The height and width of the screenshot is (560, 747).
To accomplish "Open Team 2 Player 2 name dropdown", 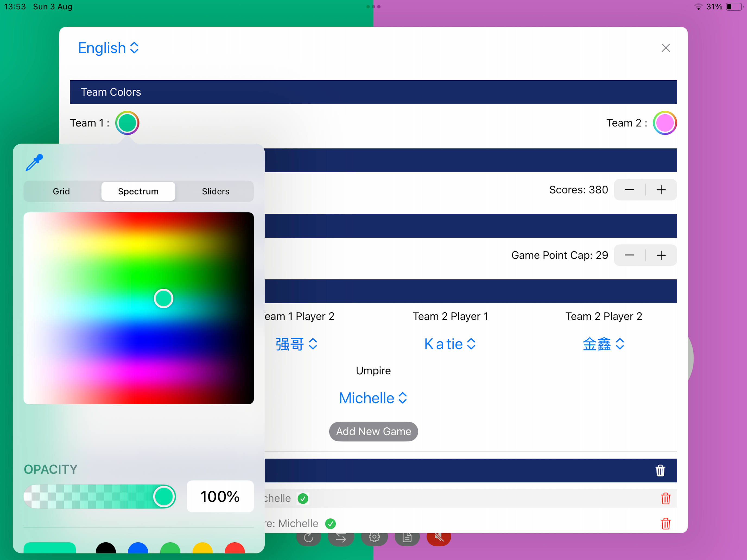I will tap(603, 344).
